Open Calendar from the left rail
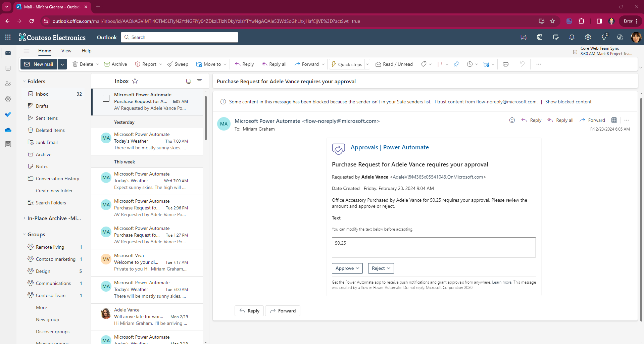Viewport: 644px width, 344px height. [8, 68]
